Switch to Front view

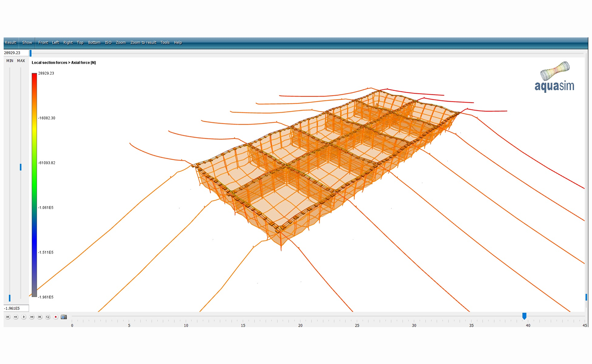(x=43, y=42)
